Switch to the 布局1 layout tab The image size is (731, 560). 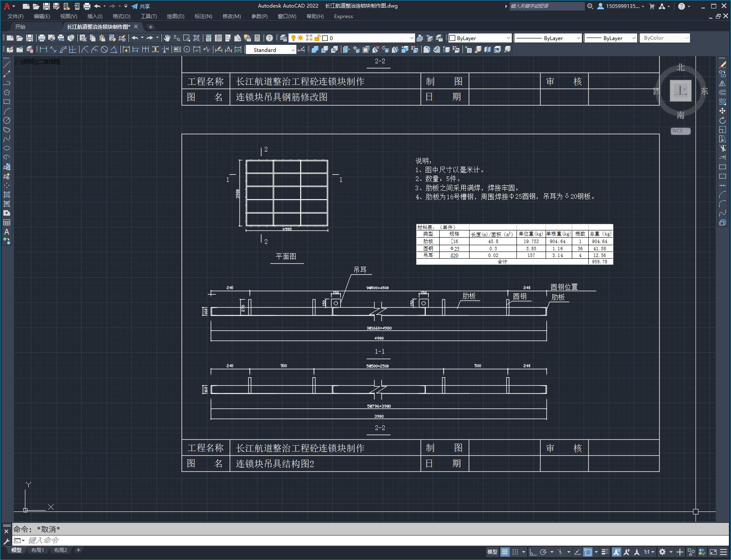coord(38,550)
